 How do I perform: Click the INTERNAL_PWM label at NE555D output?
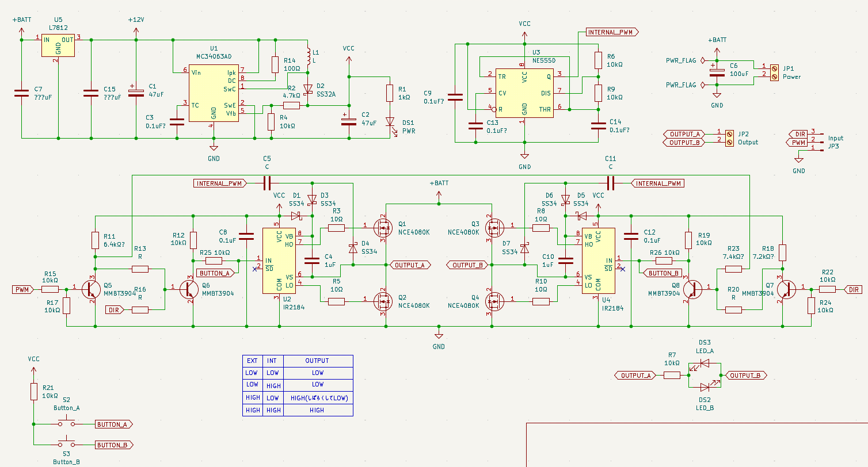[x=611, y=32]
